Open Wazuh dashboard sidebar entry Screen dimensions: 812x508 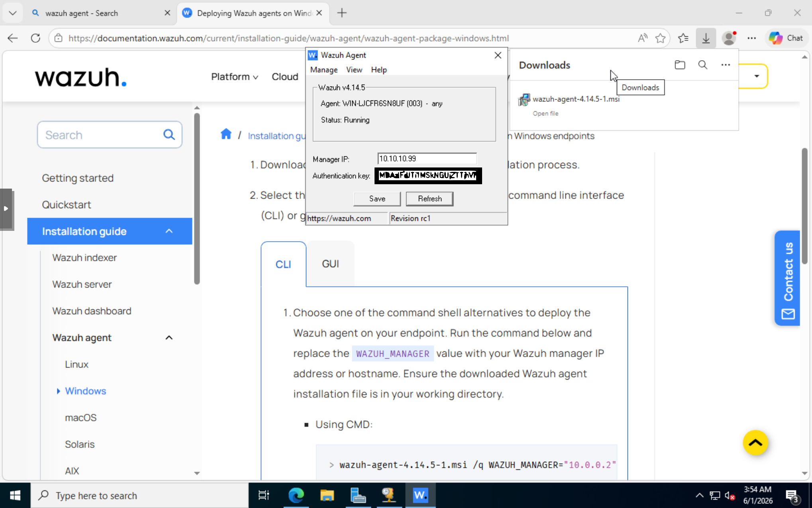[x=92, y=311]
